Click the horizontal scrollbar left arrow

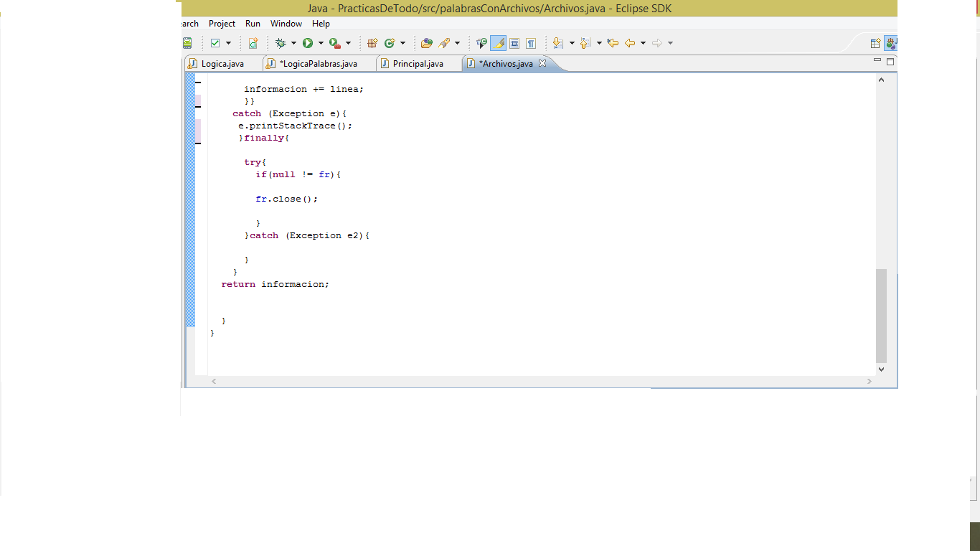pyautogui.click(x=214, y=382)
